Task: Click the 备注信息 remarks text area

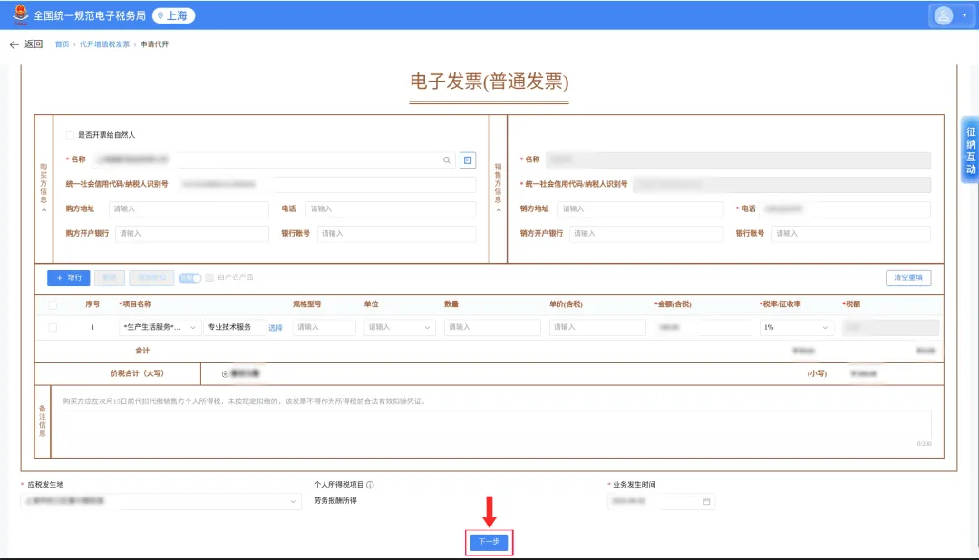Action: [497, 425]
